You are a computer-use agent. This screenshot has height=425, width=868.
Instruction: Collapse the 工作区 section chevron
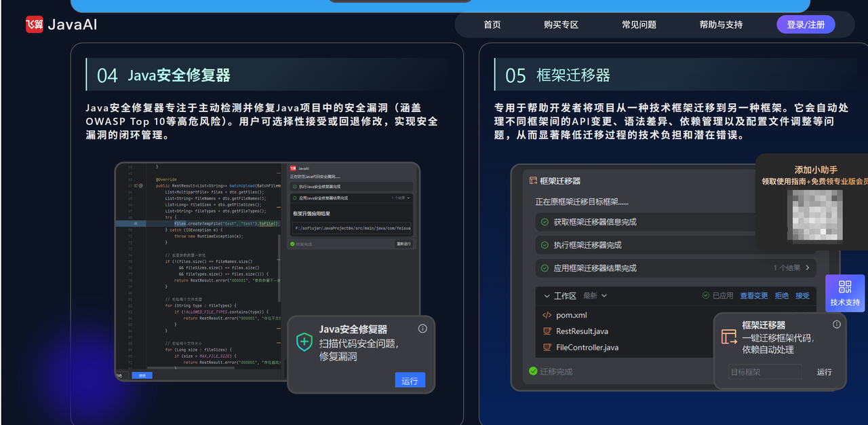pos(547,296)
